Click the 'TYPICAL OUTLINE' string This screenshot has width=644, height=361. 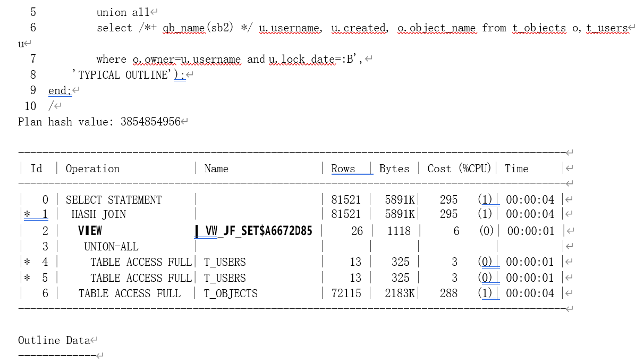tap(123, 75)
